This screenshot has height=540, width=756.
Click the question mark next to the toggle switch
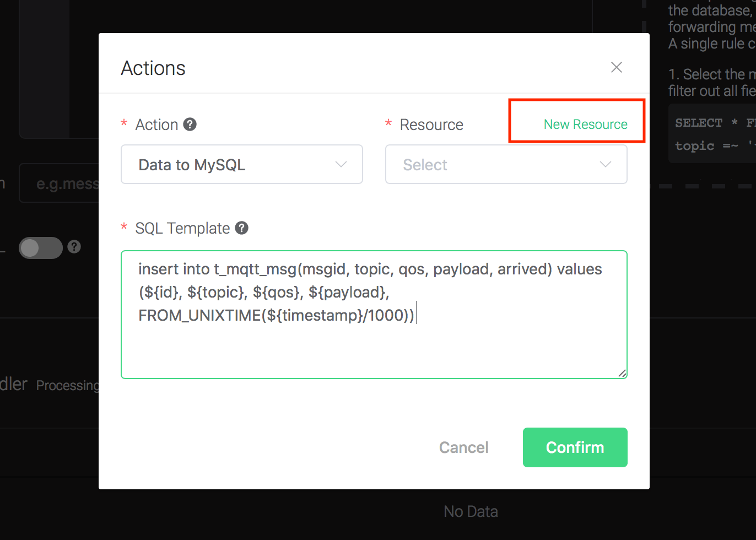pos(74,247)
